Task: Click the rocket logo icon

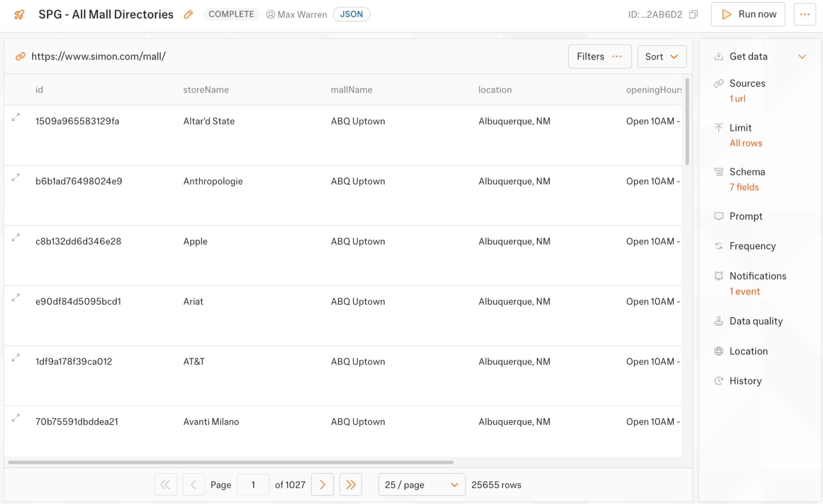Action: [18, 14]
